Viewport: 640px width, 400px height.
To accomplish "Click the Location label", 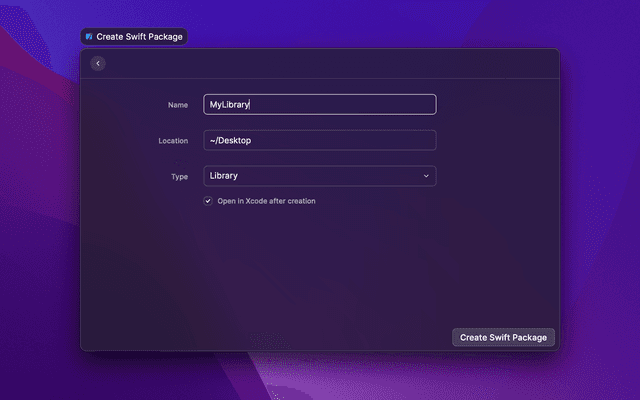I will click(x=173, y=140).
